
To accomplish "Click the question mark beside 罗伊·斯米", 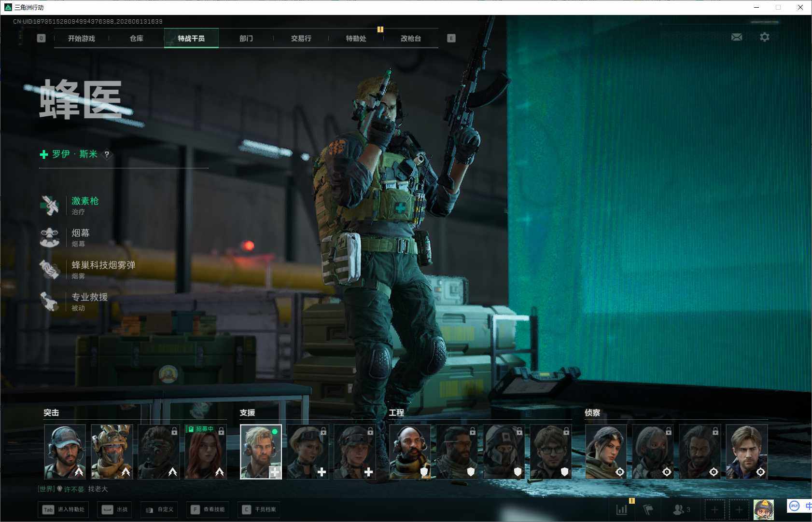I will click(107, 154).
